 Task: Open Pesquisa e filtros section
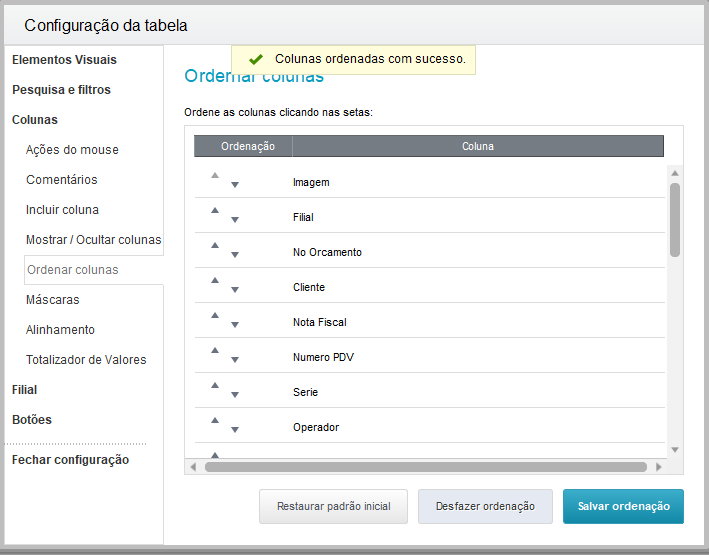61,90
